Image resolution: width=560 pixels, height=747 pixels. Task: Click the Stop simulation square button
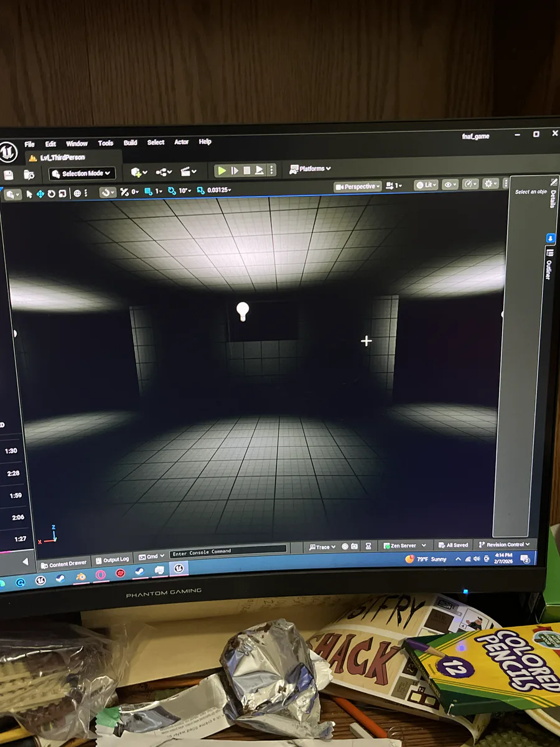point(246,170)
